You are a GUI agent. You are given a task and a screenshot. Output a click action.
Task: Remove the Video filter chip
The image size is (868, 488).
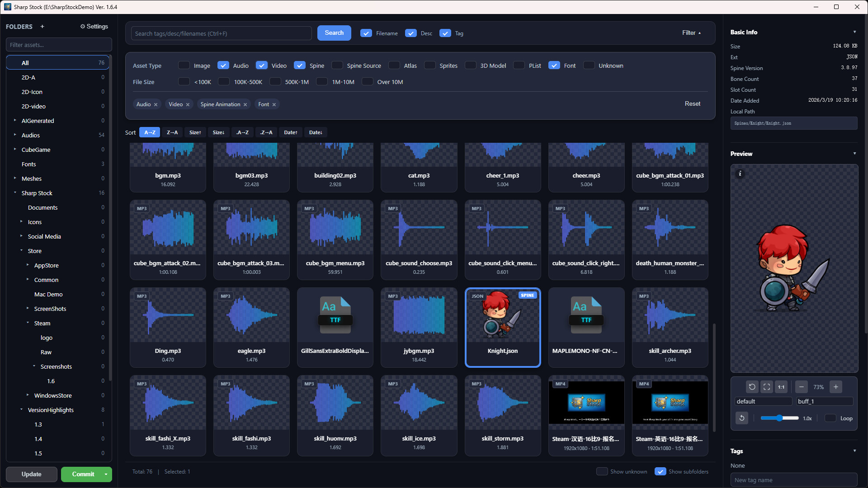click(x=188, y=105)
